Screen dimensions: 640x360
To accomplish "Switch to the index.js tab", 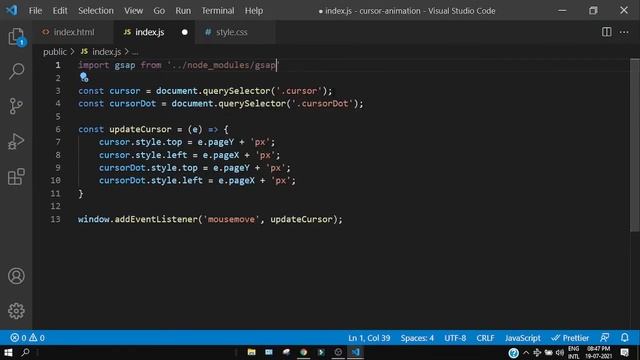I will [x=154, y=32].
